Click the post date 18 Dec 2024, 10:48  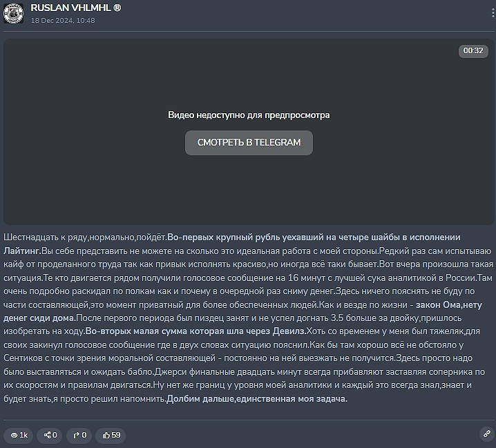point(63,21)
